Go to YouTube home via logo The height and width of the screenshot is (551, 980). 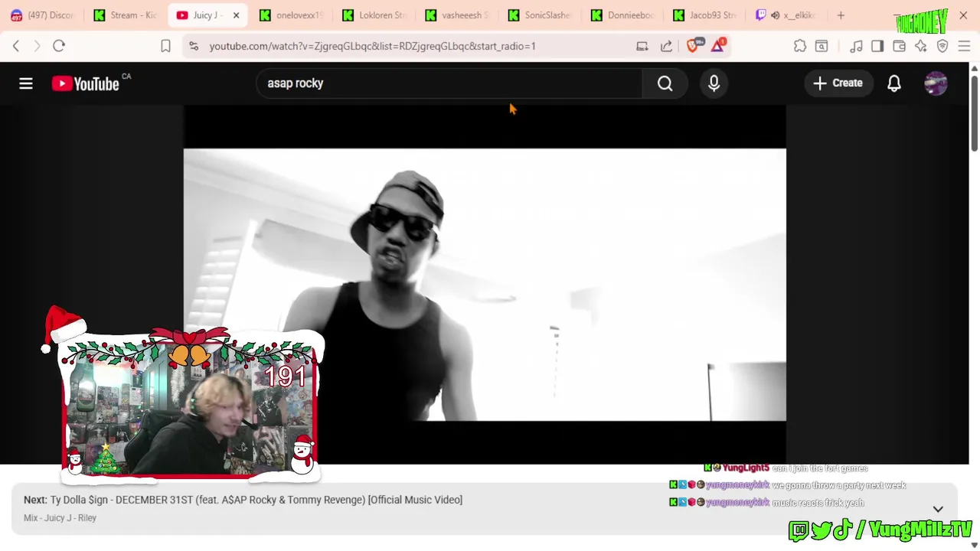(x=86, y=83)
